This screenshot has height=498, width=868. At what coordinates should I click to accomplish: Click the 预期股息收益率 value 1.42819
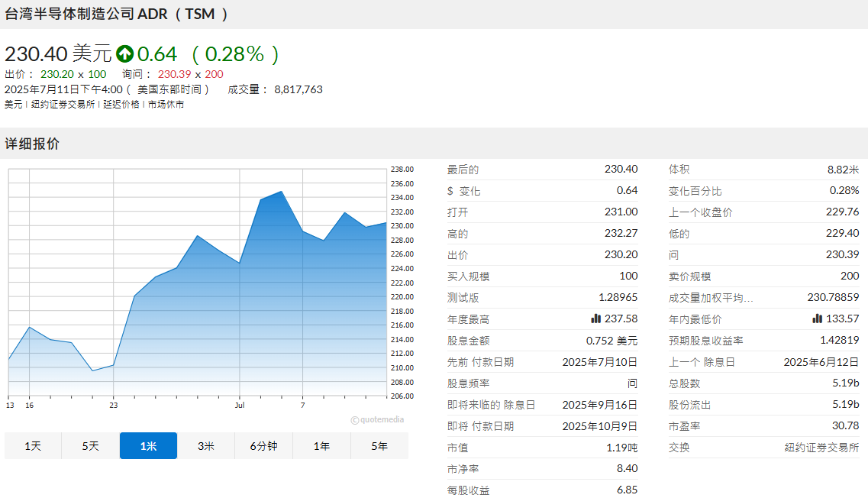(x=840, y=340)
